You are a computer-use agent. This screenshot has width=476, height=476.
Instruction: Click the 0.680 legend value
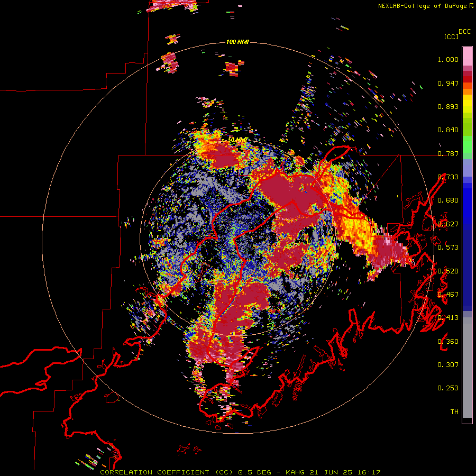448,200
